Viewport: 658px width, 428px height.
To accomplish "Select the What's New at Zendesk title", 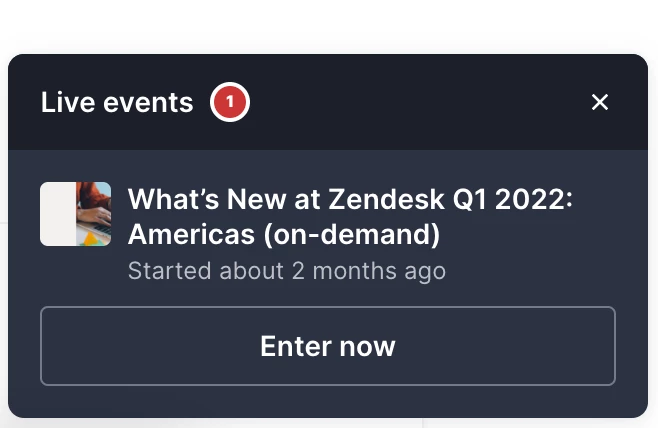I will (350, 216).
